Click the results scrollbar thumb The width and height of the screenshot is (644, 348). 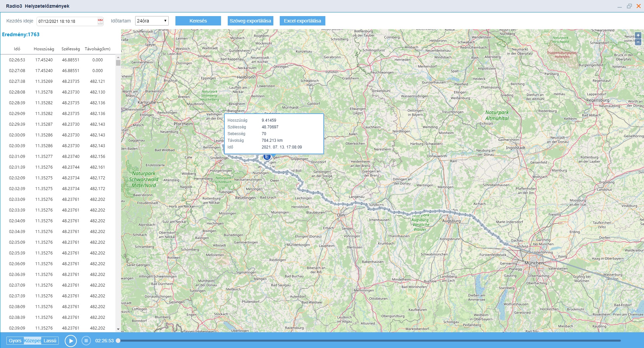tap(118, 63)
